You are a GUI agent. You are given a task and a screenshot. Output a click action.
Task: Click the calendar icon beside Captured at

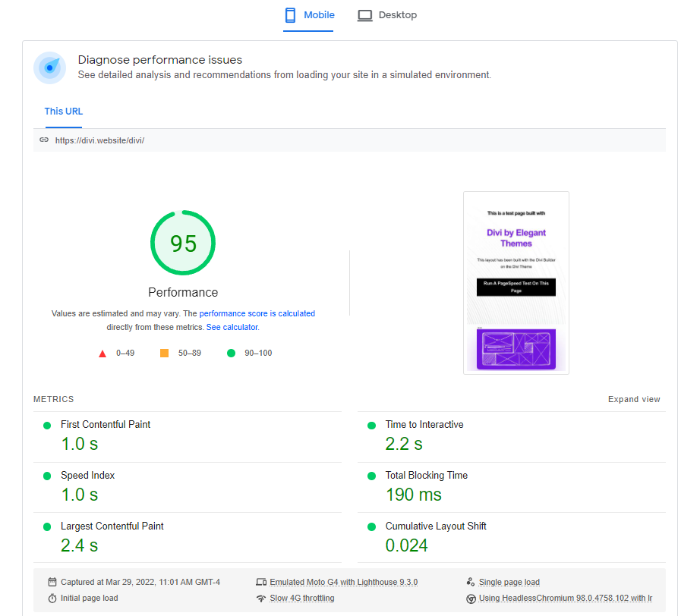point(52,582)
